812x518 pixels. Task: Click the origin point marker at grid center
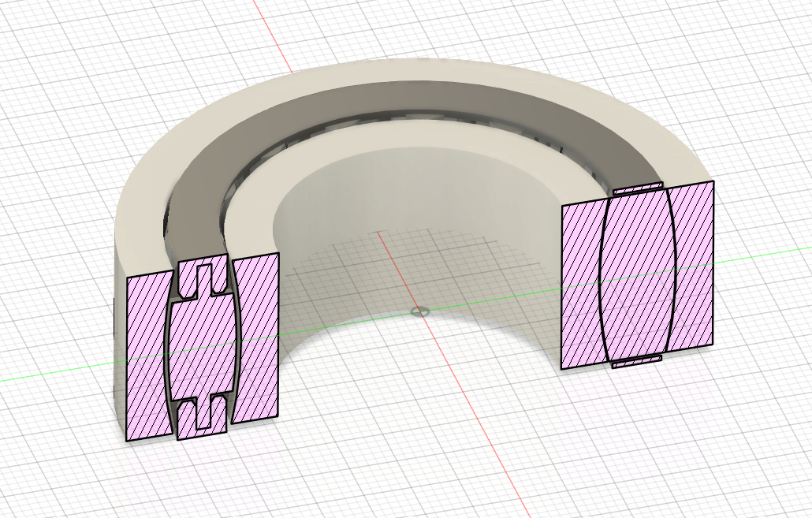(419, 312)
